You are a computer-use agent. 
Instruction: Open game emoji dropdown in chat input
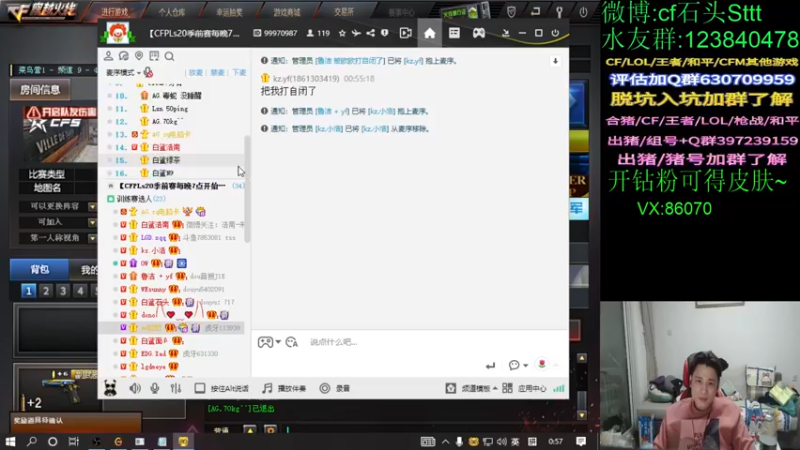point(269,342)
